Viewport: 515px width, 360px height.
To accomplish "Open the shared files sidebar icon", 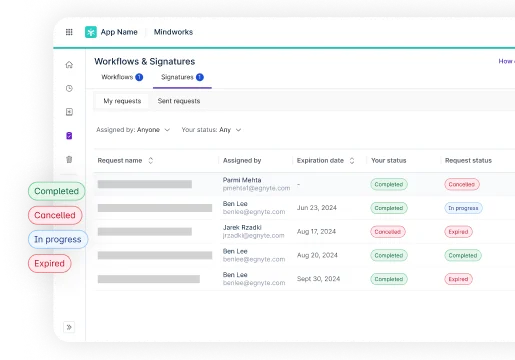I will (x=69, y=112).
